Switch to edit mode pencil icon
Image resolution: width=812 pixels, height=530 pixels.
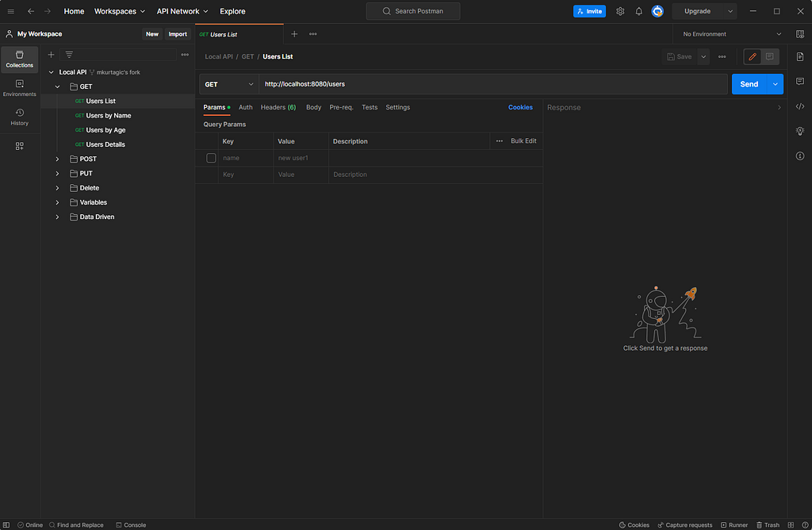click(x=753, y=56)
